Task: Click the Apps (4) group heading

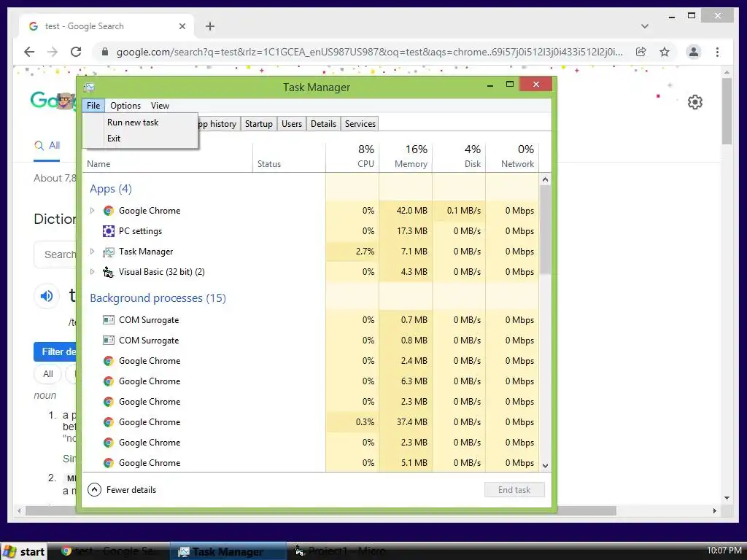Action: pyautogui.click(x=111, y=189)
